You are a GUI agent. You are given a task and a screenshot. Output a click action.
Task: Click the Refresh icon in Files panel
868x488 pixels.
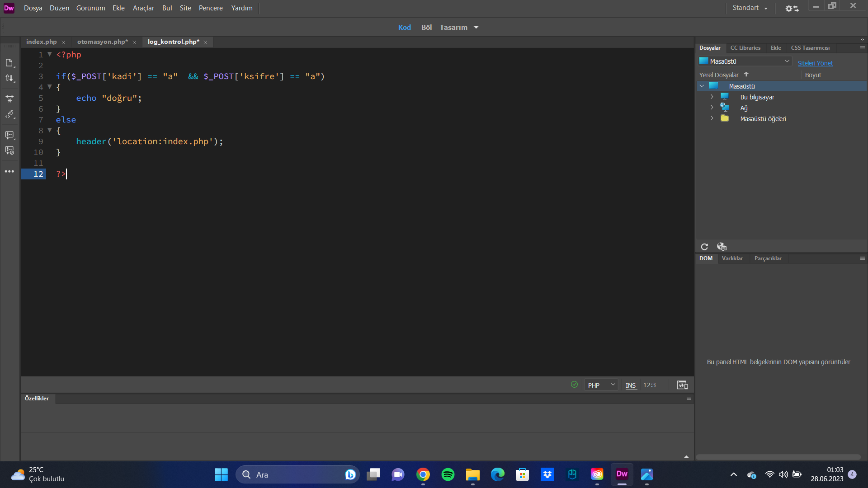pos(704,247)
